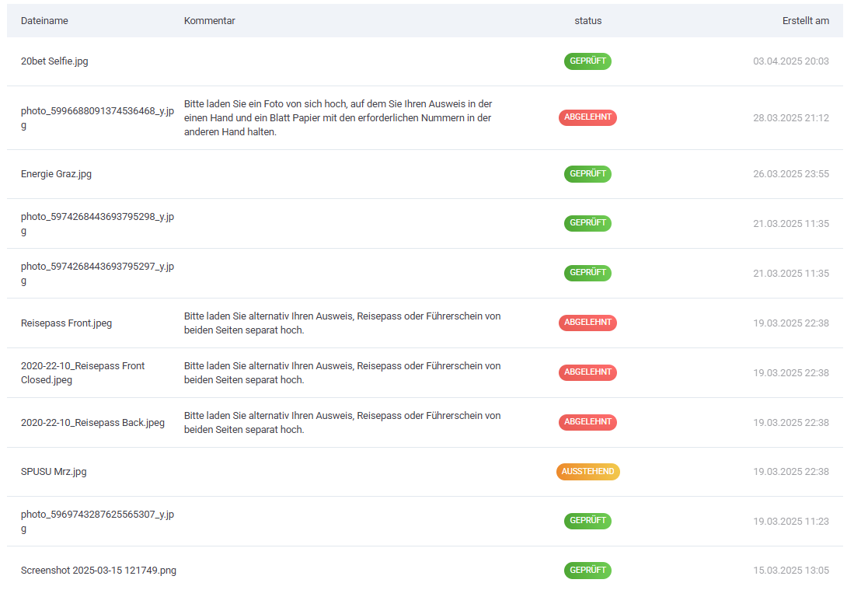Click the Kommentar column header

pos(209,21)
